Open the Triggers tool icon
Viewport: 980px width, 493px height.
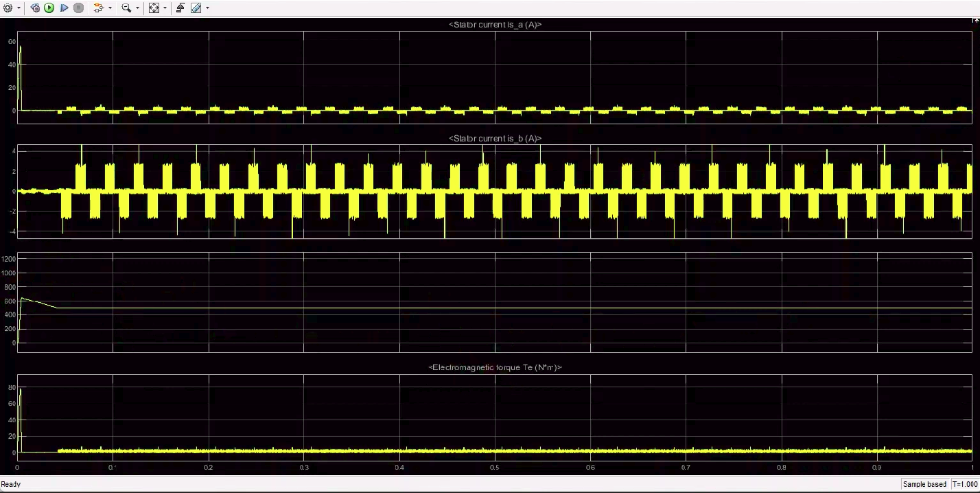pos(180,8)
